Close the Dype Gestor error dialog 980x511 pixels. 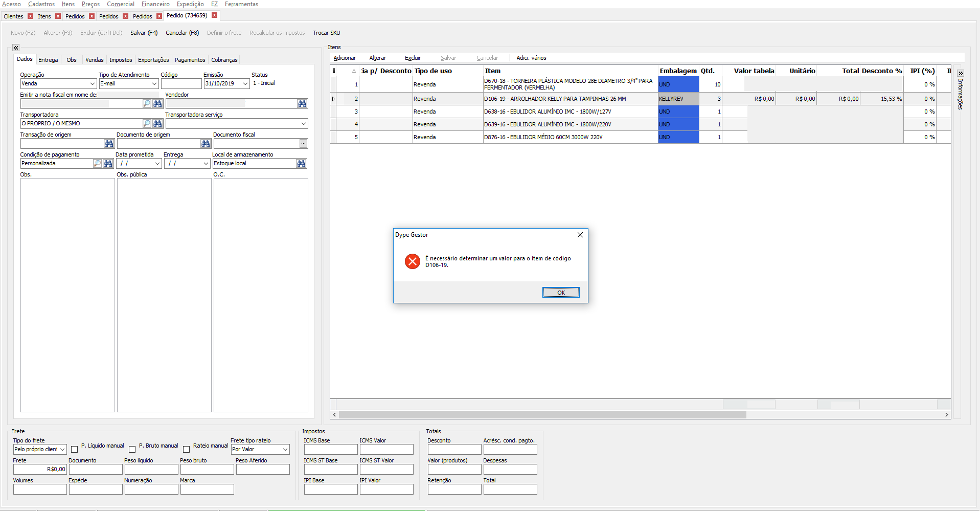tap(580, 235)
